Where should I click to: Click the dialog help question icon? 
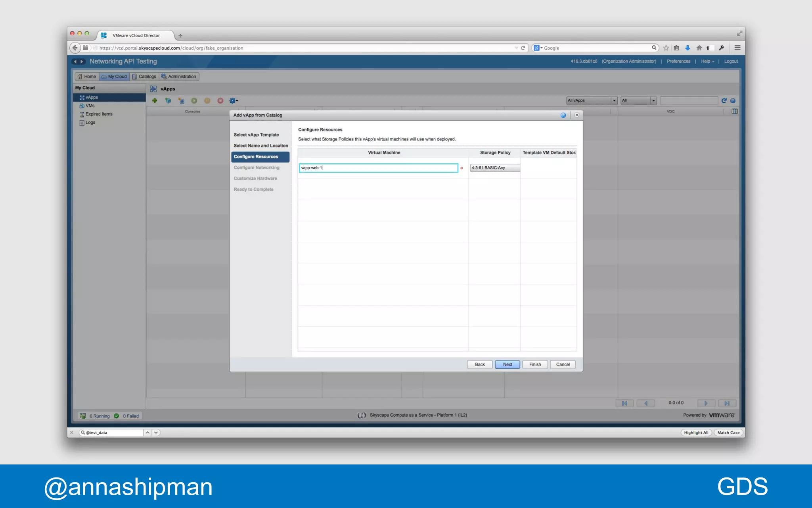pyautogui.click(x=563, y=115)
